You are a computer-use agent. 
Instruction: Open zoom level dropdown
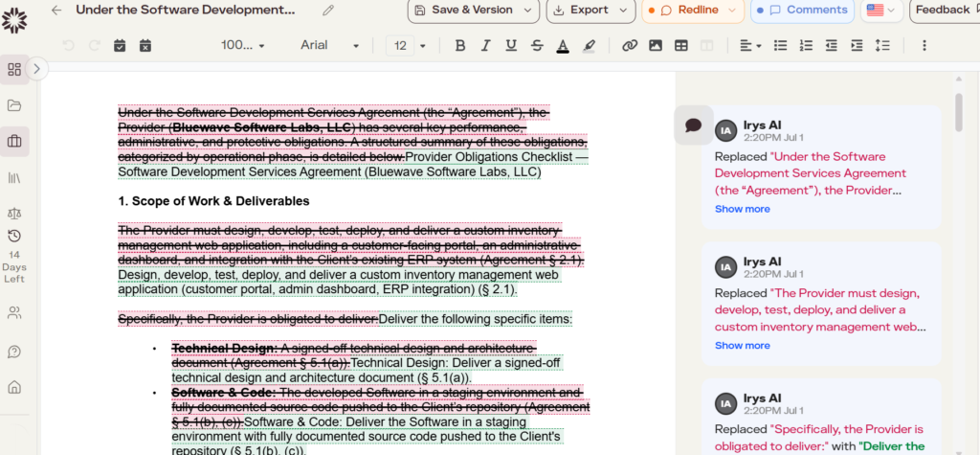(242, 46)
